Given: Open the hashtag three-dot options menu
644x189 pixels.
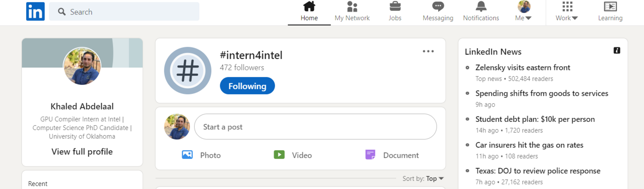Looking at the screenshot, I should (x=428, y=51).
